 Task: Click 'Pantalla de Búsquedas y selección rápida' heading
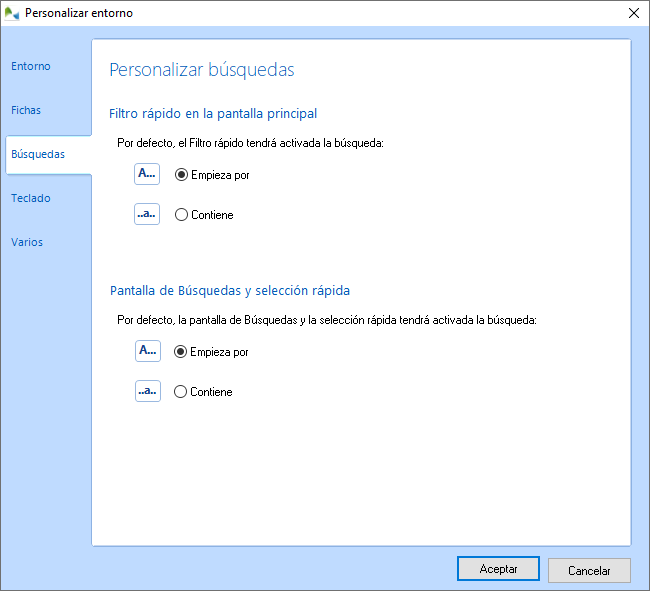pos(230,291)
